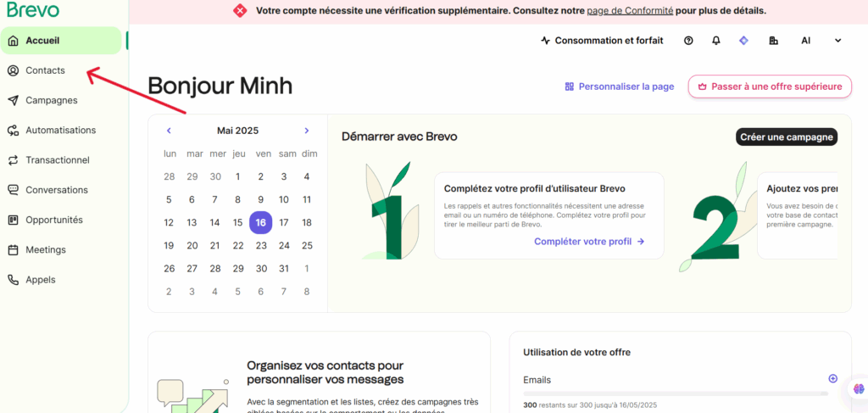This screenshot has height=413, width=868.
Task: Select day 9 in the calendar
Action: coord(261,200)
